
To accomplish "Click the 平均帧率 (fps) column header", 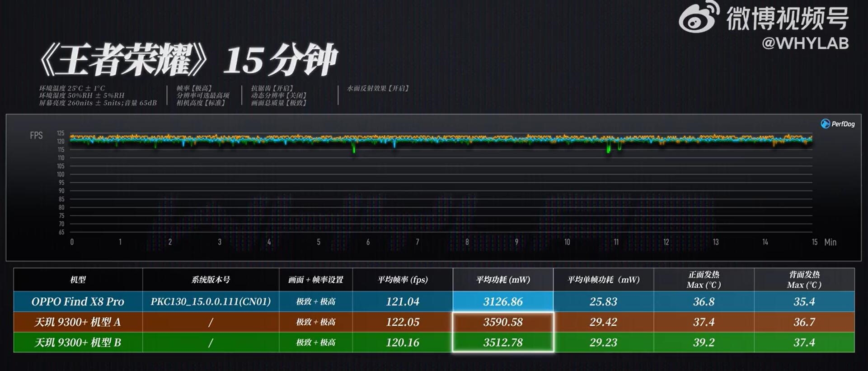I will point(403,280).
